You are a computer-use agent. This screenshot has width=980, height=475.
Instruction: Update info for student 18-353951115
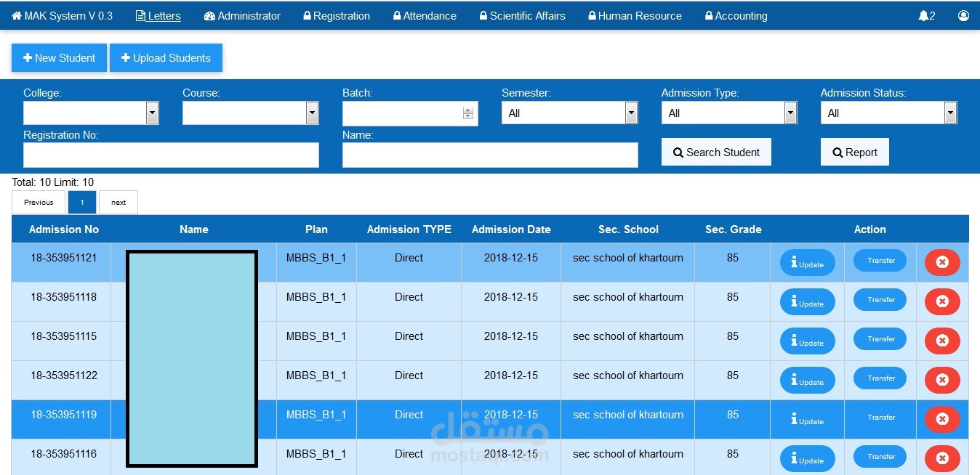[x=808, y=341]
